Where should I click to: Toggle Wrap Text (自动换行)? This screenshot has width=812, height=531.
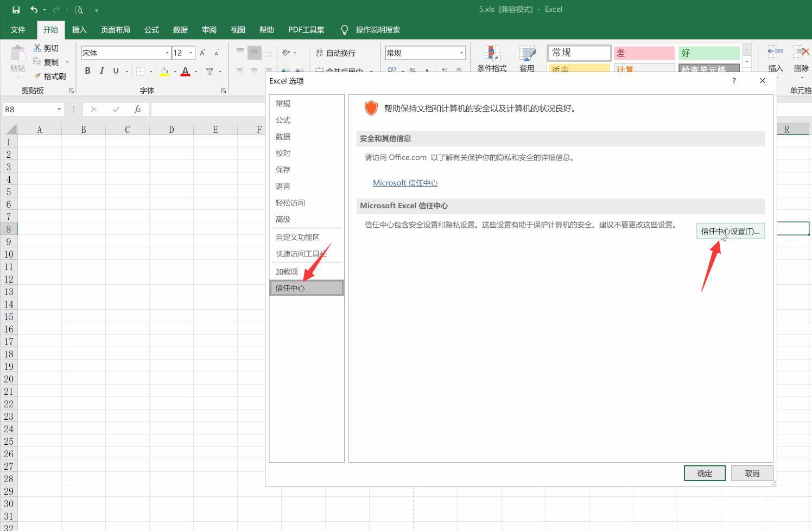coord(335,53)
